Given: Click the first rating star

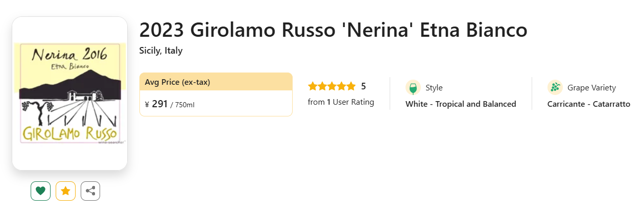Looking at the screenshot, I should point(313,86).
